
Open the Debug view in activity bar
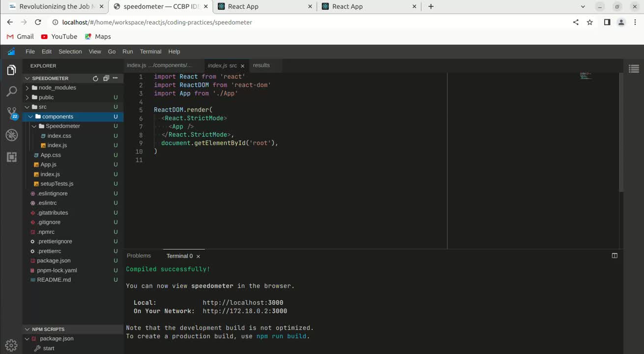coord(11,135)
